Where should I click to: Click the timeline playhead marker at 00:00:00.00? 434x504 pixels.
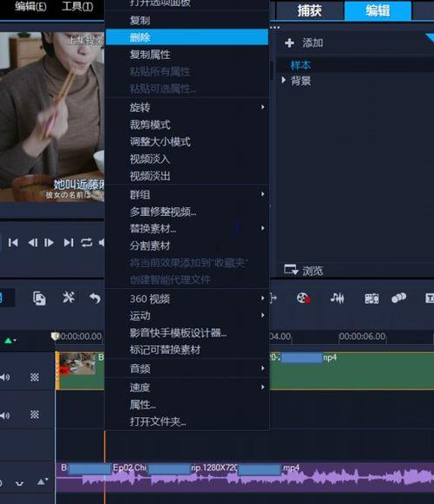pyautogui.click(x=55, y=337)
